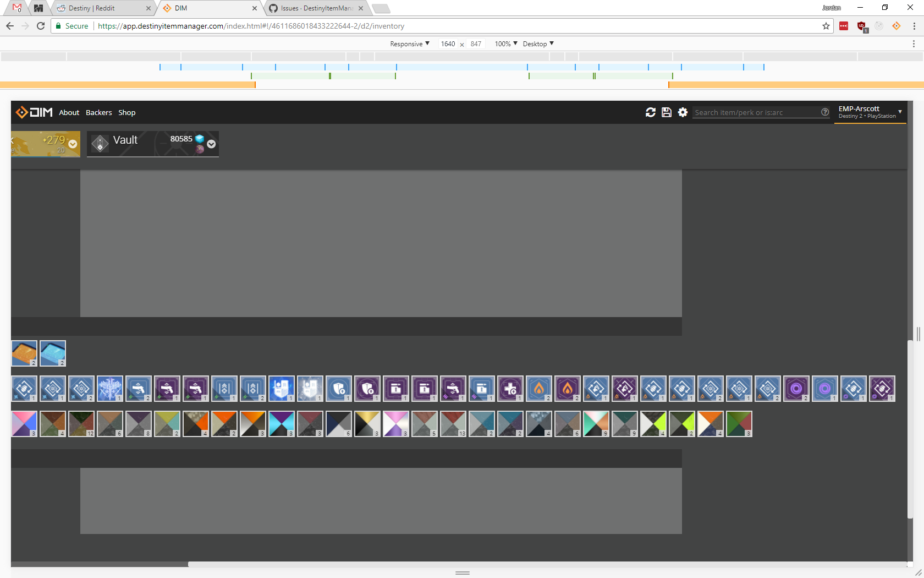Click the page vertical scrollbar thumb
The width and height of the screenshot is (924, 578).
910,429
